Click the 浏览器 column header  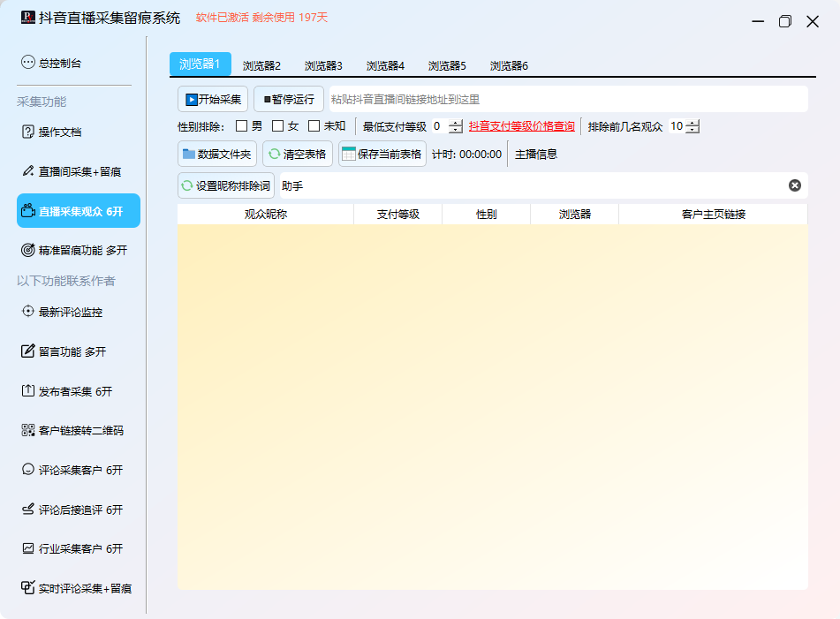575,215
